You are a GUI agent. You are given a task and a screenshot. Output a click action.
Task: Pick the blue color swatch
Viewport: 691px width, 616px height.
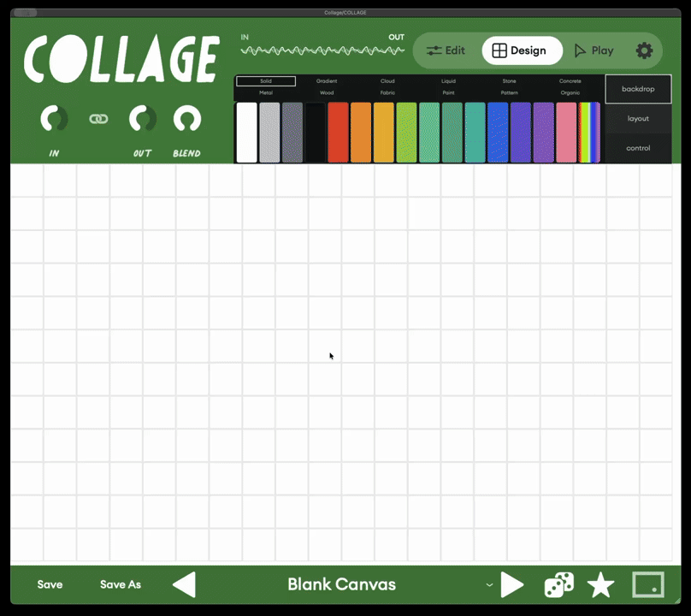click(498, 133)
